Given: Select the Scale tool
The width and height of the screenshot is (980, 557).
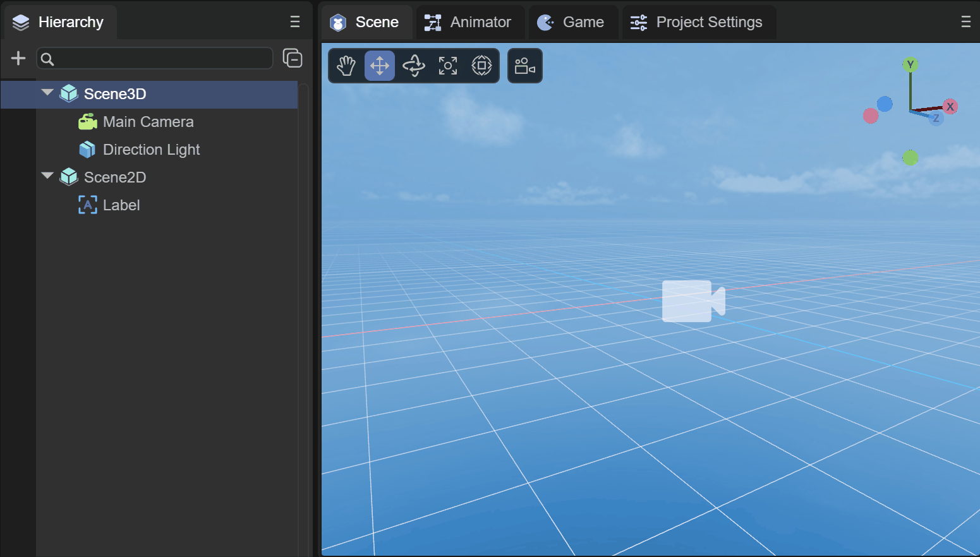Looking at the screenshot, I should tap(448, 66).
